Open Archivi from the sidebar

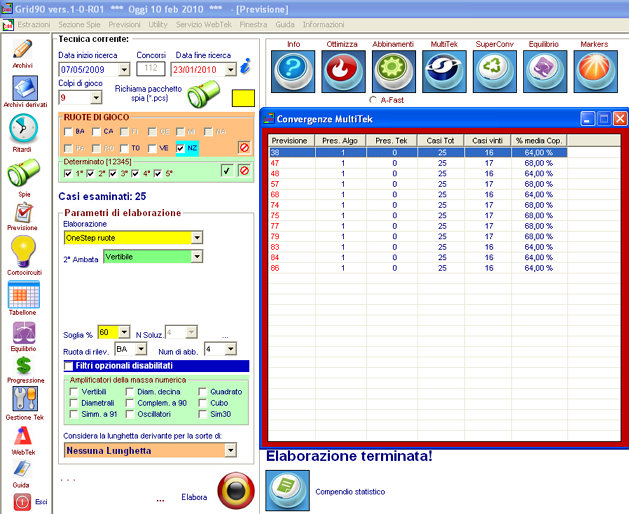pos(22,49)
